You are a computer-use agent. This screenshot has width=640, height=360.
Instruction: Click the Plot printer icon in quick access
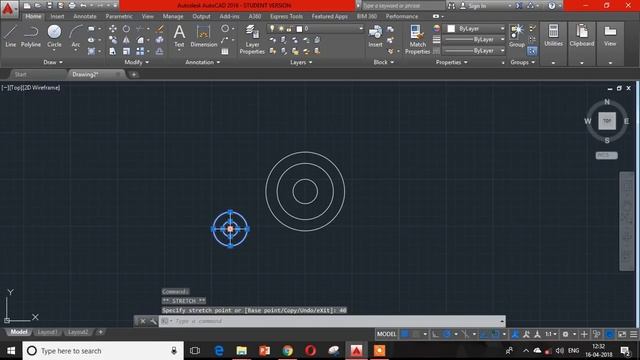72,6
